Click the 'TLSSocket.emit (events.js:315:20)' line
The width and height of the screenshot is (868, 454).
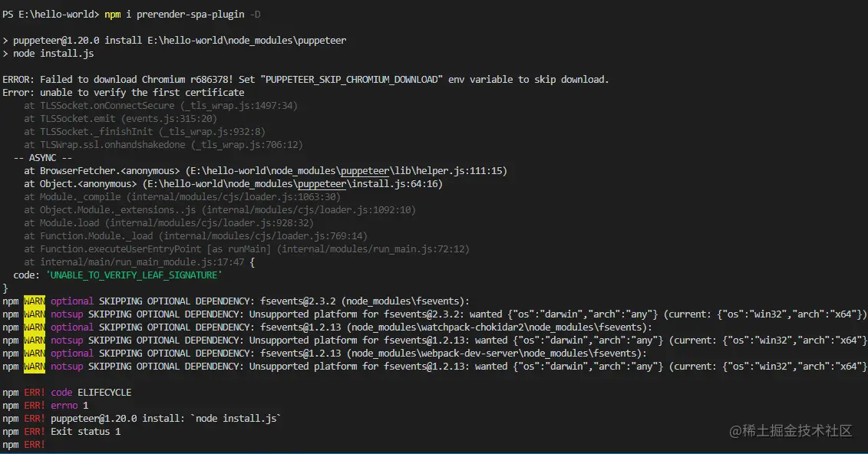[120, 119]
